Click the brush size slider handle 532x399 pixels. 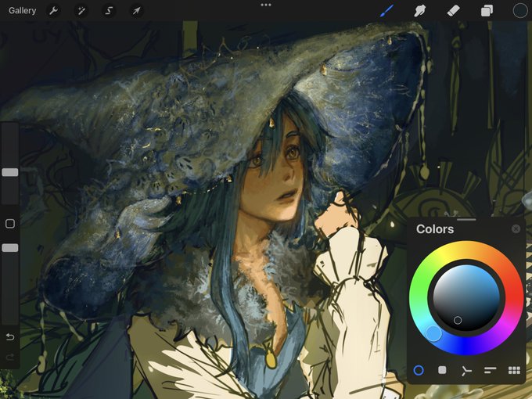[x=10, y=172]
